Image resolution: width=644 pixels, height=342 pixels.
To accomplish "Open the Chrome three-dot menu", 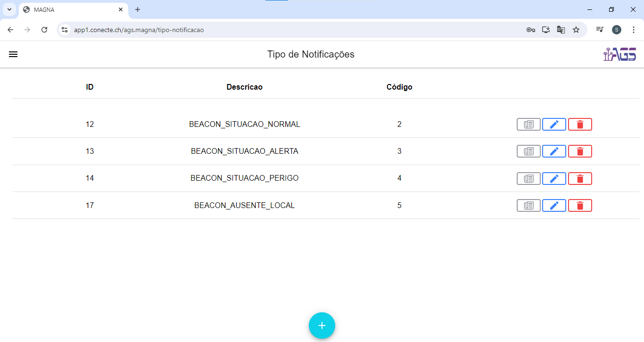I will pyautogui.click(x=633, y=30).
